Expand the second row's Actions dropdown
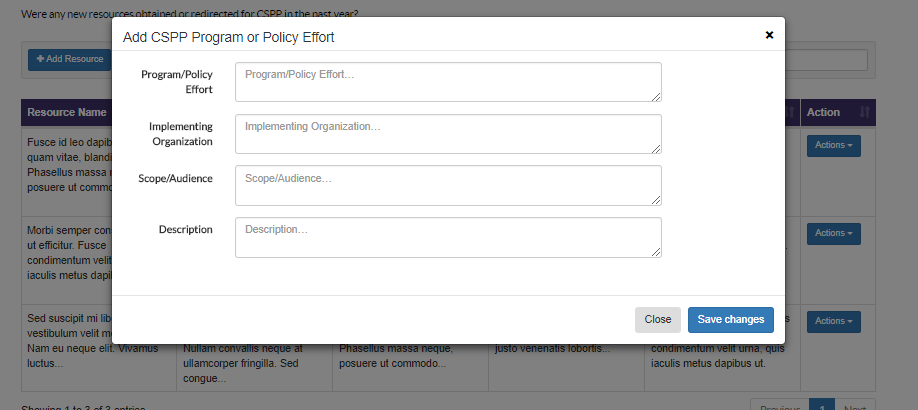918x410 pixels. click(833, 234)
